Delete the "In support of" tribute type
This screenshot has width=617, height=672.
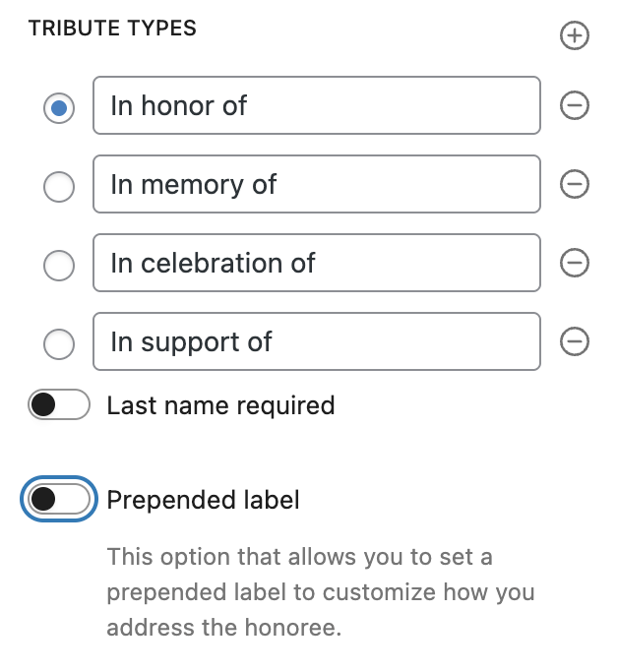(574, 341)
